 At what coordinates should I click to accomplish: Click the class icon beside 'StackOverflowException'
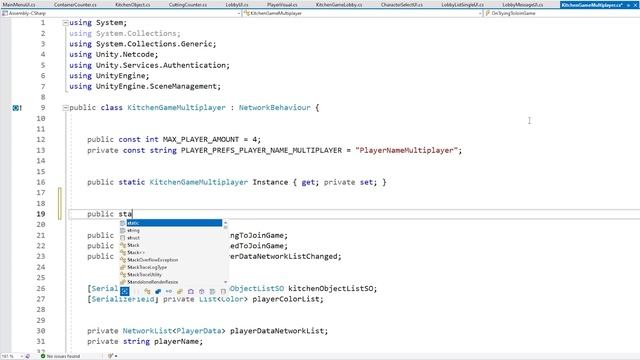click(123, 260)
